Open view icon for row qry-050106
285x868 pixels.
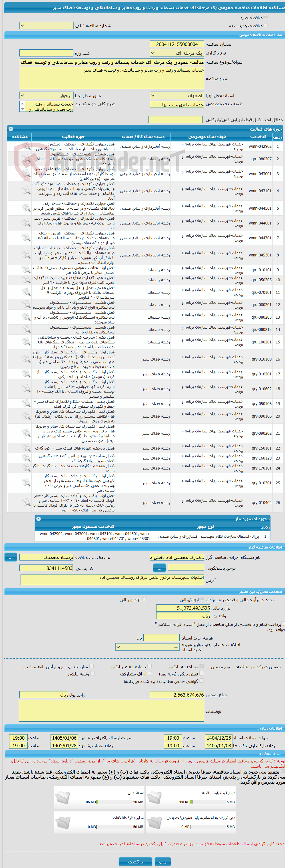pos(26,404)
